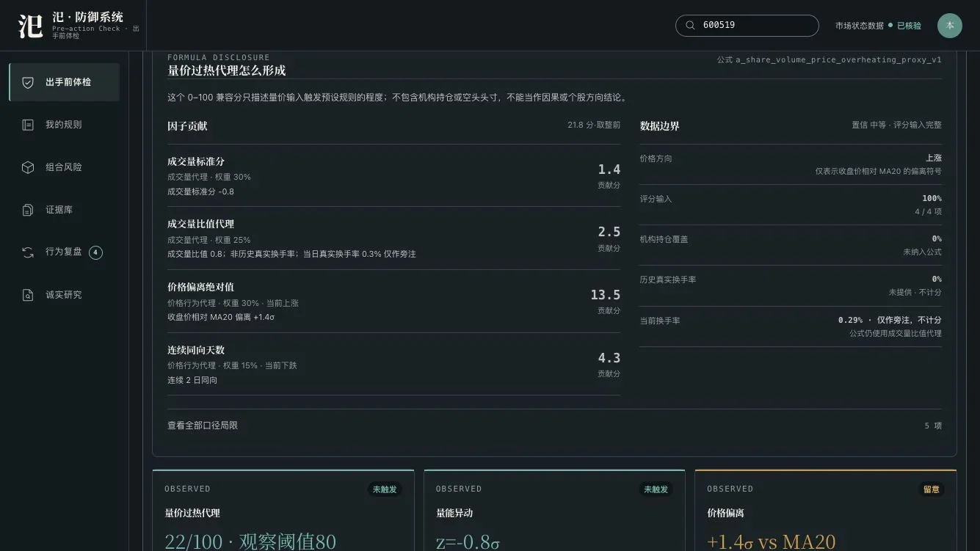Expand 查看全部口径局限 row
The image size is (980, 551).
[554, 426]
